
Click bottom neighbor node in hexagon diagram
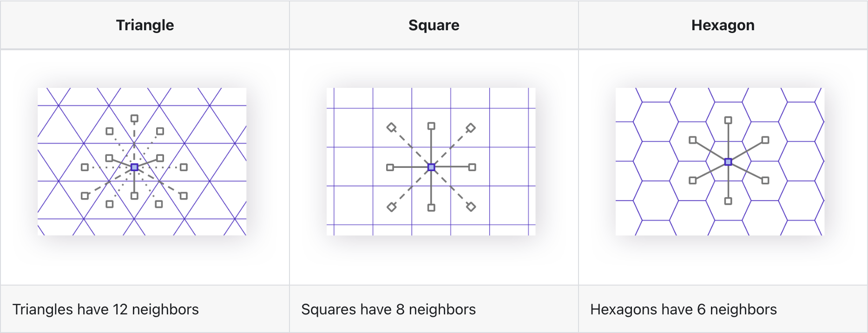(x=728, y=201)
